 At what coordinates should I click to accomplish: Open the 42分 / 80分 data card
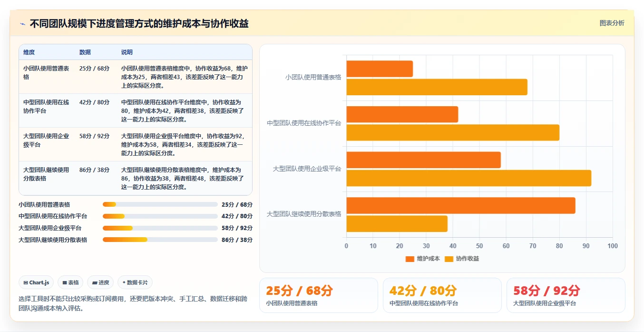pyautogui.click(x=442, y=295)
